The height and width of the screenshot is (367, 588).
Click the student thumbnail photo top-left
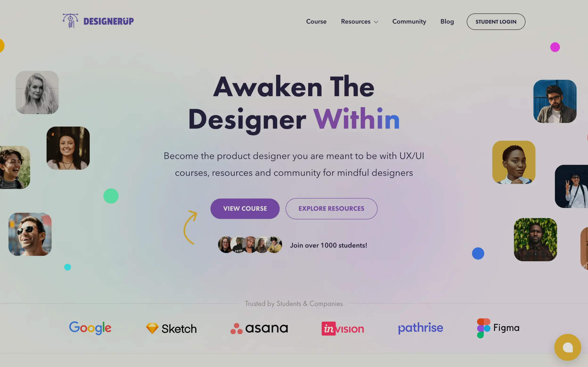pos(37,92)
